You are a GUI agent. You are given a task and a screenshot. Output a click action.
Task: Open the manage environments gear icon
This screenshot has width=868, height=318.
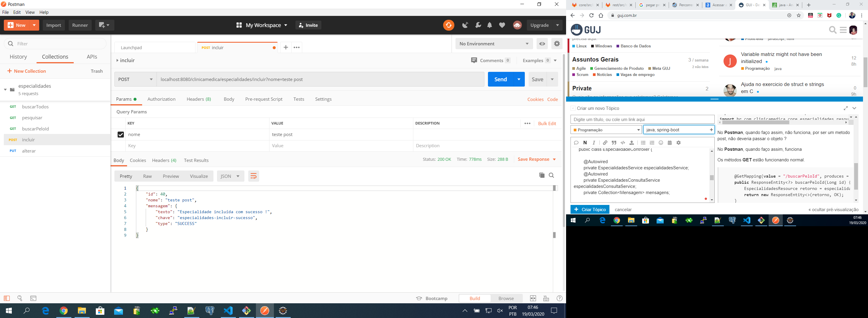557,44
